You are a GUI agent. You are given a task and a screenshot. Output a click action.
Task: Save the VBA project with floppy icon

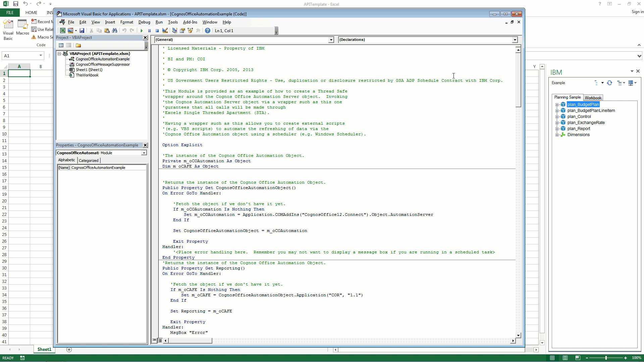point(82,31)
